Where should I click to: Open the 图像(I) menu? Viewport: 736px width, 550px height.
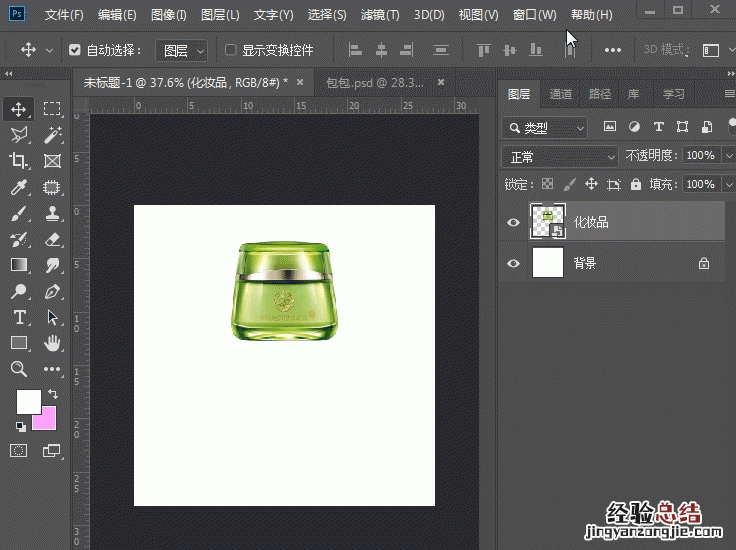coord(169,15)
